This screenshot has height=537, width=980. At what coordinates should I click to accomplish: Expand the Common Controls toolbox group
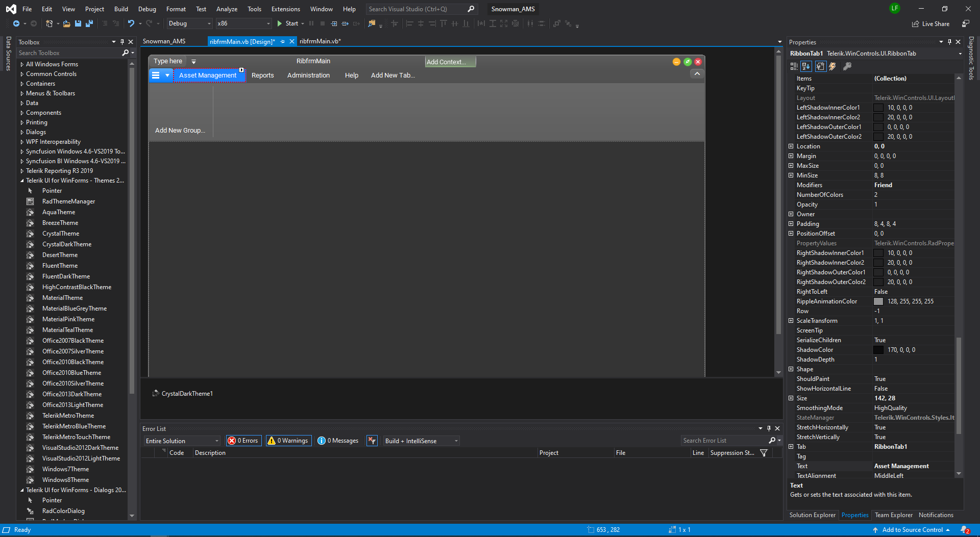[22, 74]
